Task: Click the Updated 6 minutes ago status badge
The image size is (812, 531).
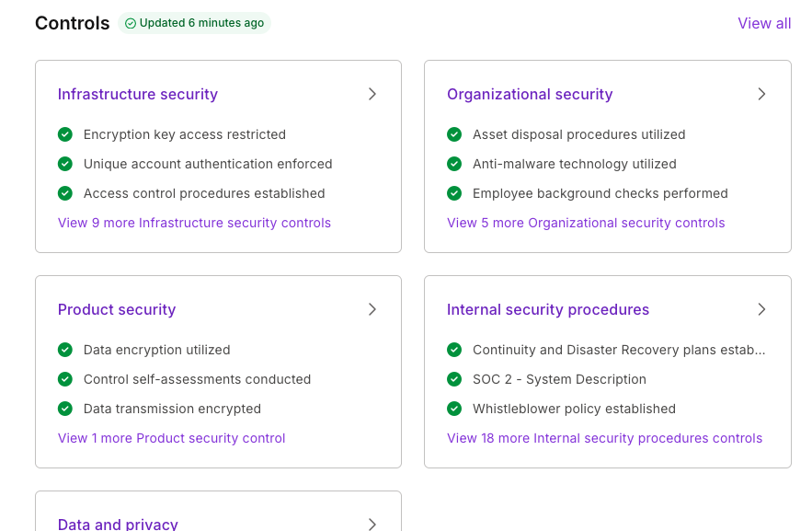Action: 194,23
